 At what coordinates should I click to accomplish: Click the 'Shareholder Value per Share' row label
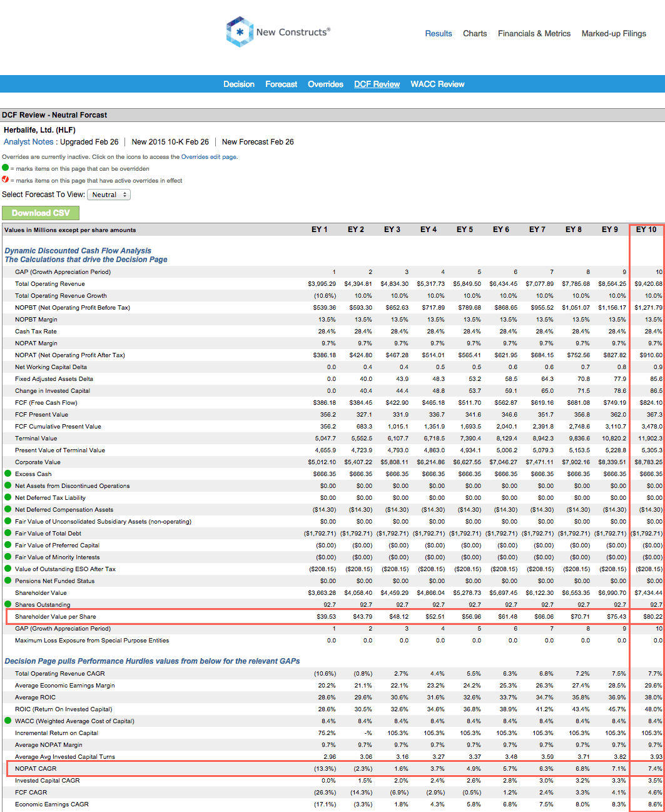point(56,617)
